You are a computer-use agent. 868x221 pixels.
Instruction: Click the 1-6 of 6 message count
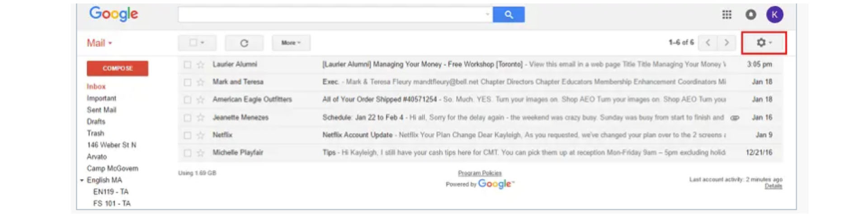coord(681,43)
